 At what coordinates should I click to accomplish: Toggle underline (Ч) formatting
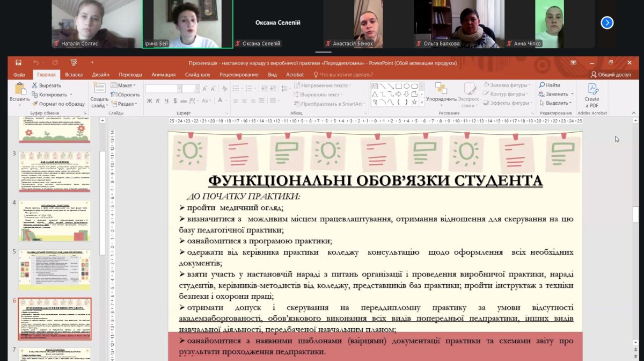coord(166,101)
